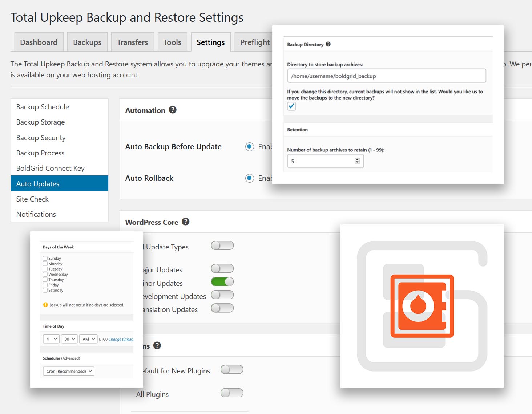Check the Sunday checkbox
532x414 pixels.
[x=45, y=258]
